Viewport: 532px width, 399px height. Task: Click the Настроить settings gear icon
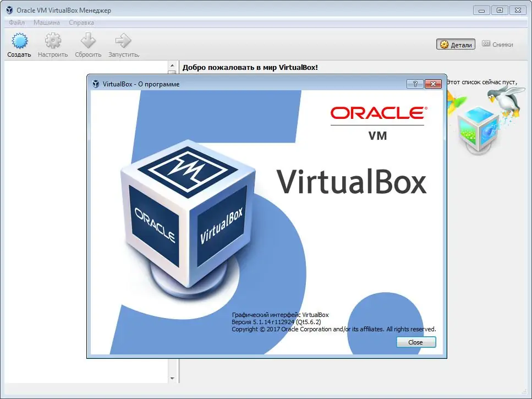[x=53, y=41]
